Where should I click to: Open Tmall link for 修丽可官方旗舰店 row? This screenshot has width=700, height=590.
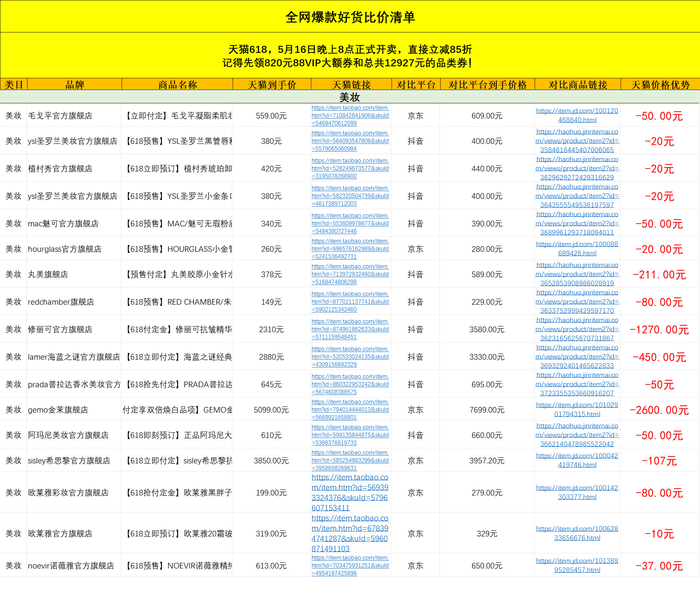click(350, 329)
